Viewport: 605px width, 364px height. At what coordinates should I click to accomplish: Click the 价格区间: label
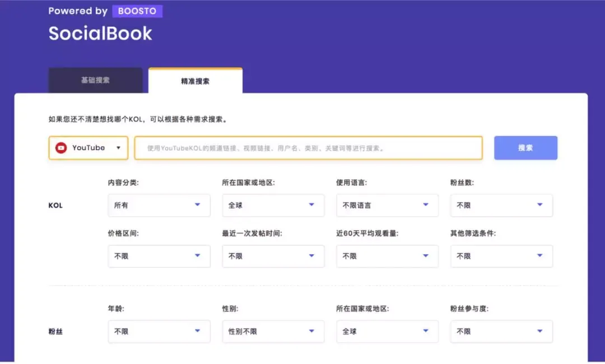coord(123,234)
